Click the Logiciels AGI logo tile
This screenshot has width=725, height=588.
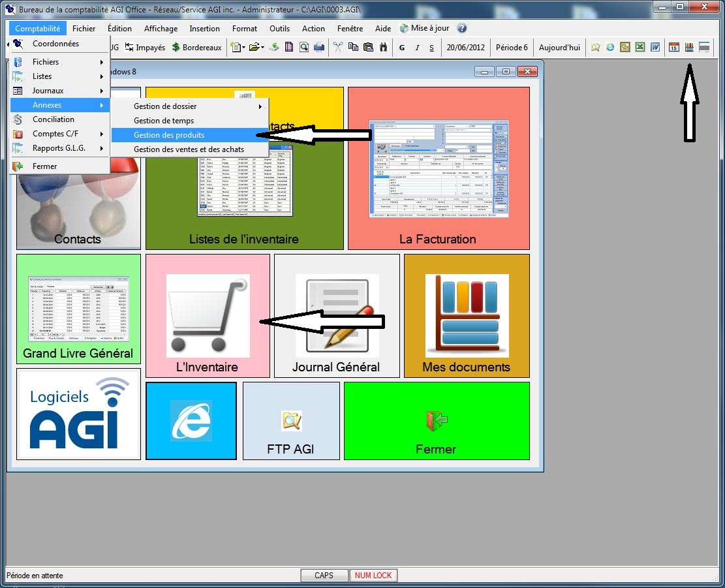pos(78,414)
